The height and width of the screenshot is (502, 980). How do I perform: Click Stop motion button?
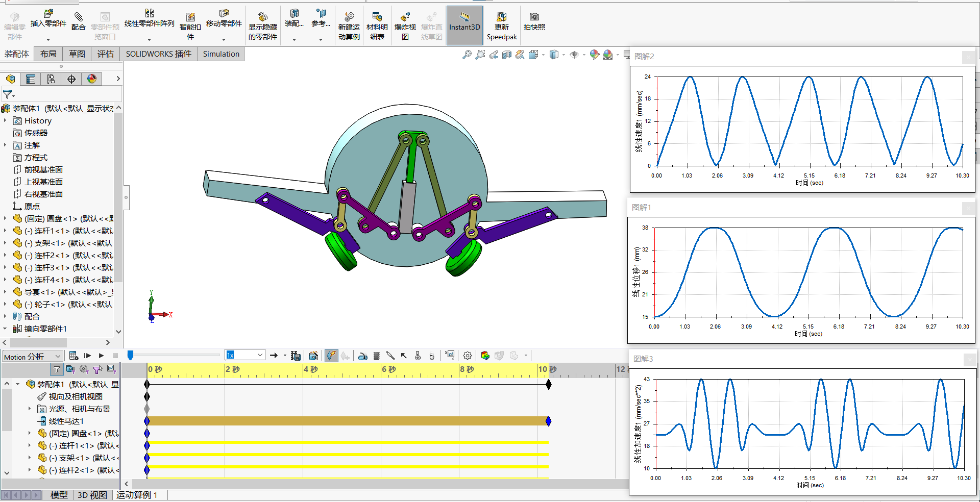point(115,356)
